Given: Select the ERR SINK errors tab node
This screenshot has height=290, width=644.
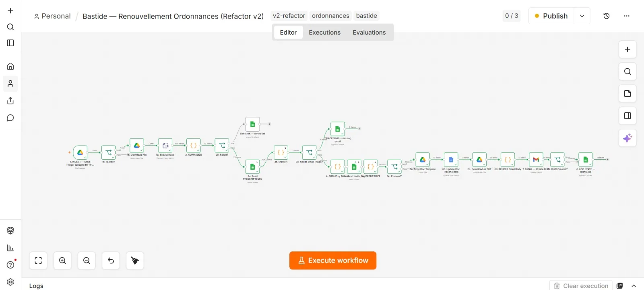Looking at the screenshot, I should [x=252, y=124].
